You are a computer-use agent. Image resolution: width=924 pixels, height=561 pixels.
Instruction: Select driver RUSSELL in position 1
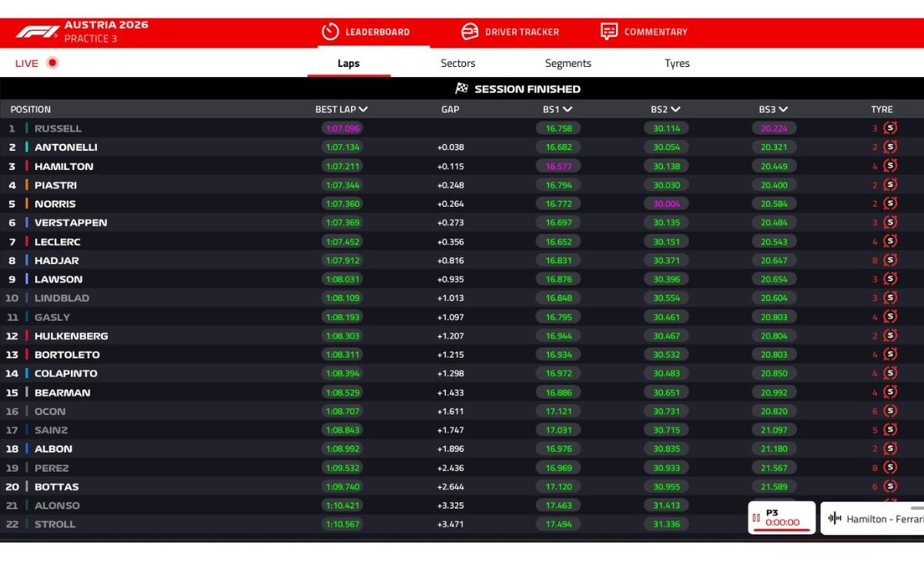[x=58, y=129]
